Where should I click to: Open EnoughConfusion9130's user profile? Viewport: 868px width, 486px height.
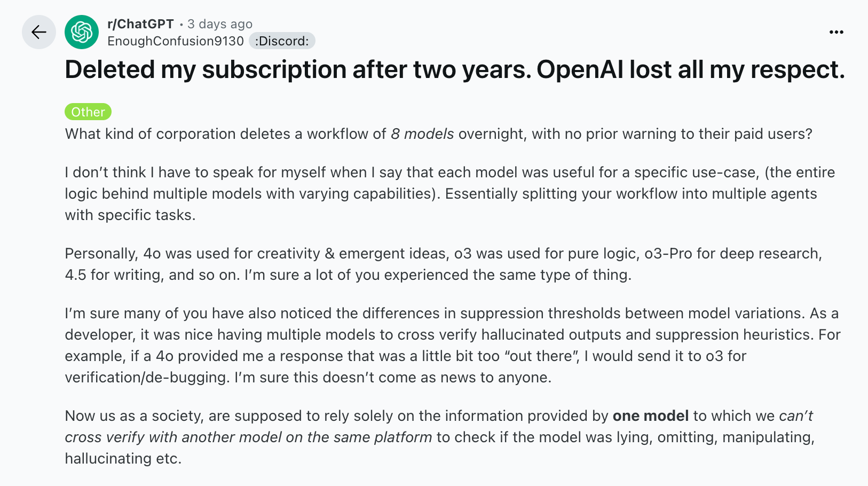tap(176, 41)
